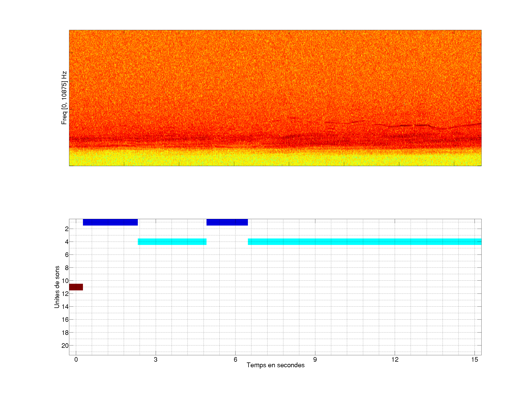This screenshot has width=532, height=399.
Task: Click the y-axis tick label 20
Action: click(65, 346)
